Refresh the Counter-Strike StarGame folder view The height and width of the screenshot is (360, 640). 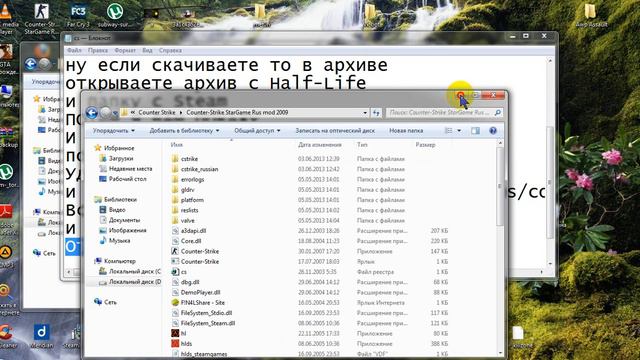376,113
